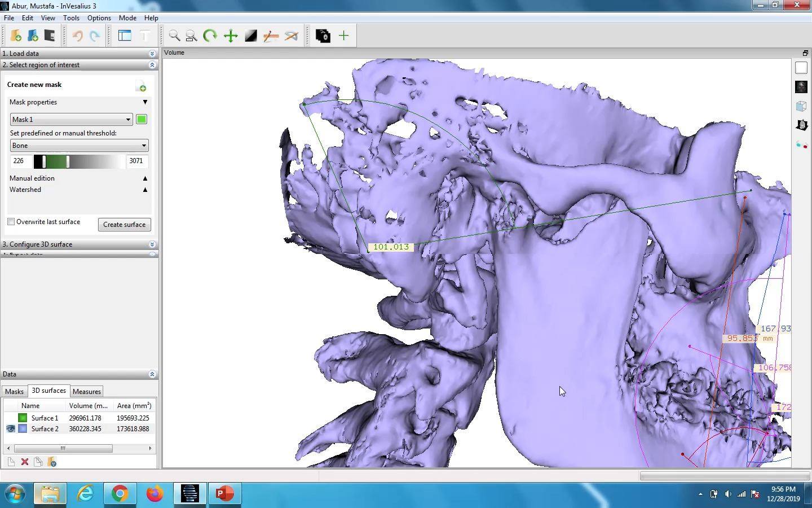This screenshot has height=508, width=812.
Task: Click the duplicate surface icon
Action: pos(38,462)
